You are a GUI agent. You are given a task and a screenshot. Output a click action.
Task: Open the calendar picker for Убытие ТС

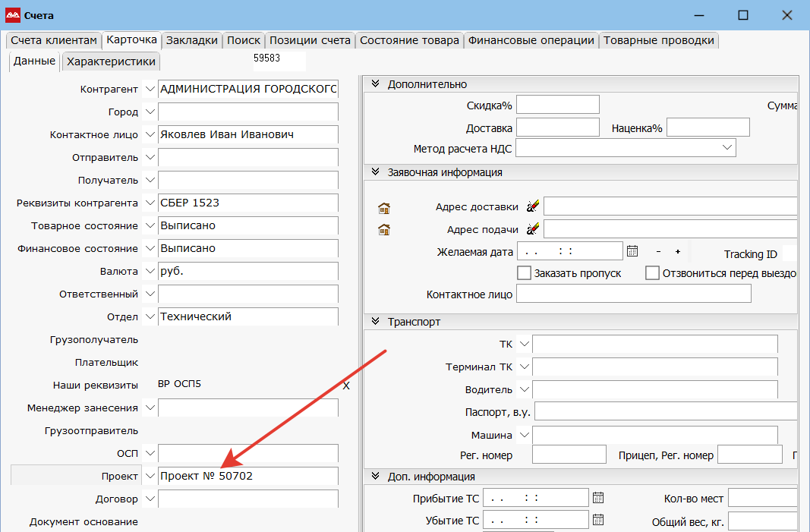click(x=598, y=520)
